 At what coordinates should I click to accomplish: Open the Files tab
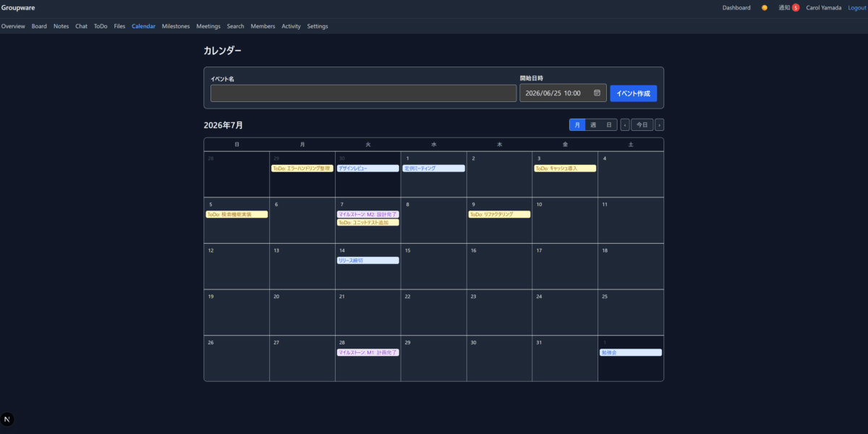[x=119, y=26]
